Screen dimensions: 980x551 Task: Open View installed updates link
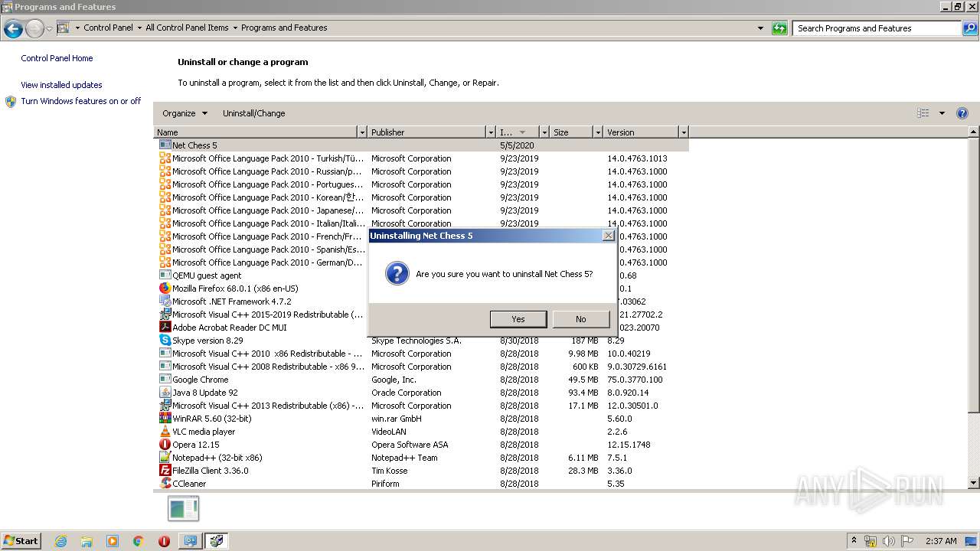[x=61, y=85]
